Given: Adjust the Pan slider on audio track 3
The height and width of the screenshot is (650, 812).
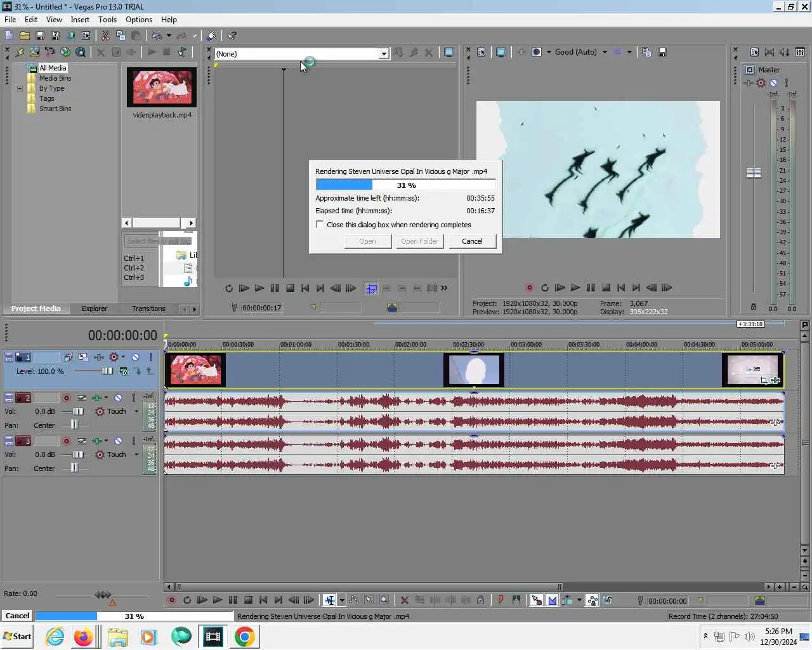Looking at the screenshot, I should [x=74, y=468].
